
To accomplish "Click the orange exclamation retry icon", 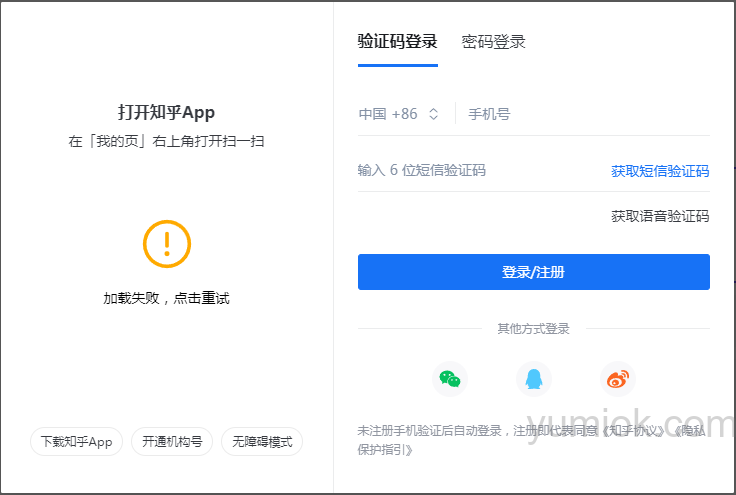I will pyautogui.click(x=167, y=244).
